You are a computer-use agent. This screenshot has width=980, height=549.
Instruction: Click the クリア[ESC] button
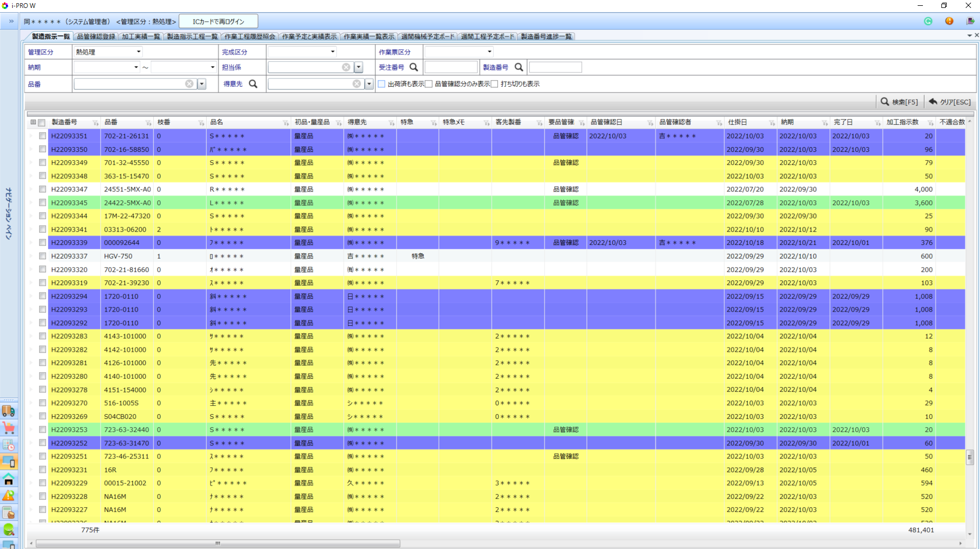950,102
